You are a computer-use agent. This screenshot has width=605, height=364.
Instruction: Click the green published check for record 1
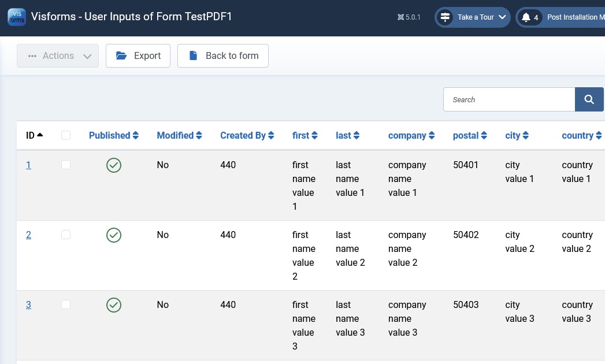(113, 165)
